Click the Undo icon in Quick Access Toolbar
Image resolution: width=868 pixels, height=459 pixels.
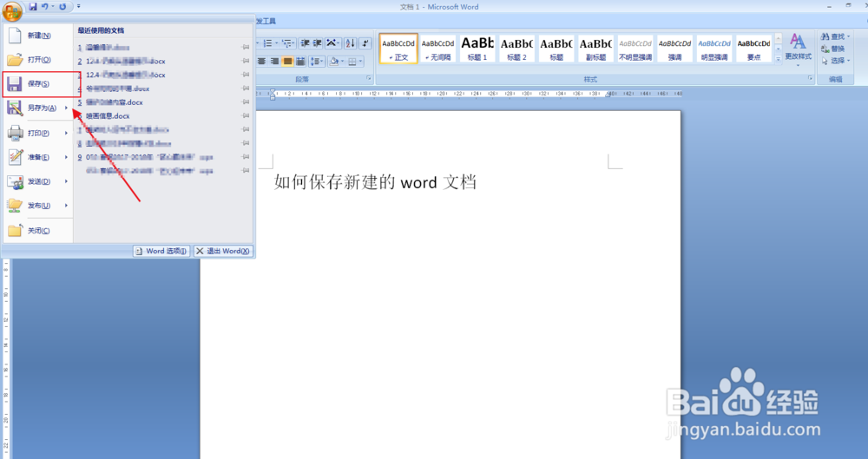[45, 7]
